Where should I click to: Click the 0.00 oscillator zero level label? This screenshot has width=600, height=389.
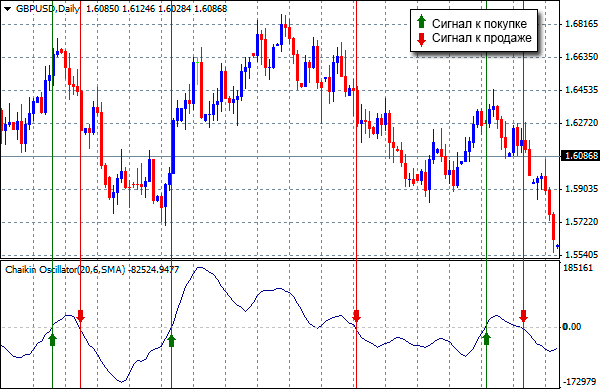pyautogui.click(x=572, y=327)
